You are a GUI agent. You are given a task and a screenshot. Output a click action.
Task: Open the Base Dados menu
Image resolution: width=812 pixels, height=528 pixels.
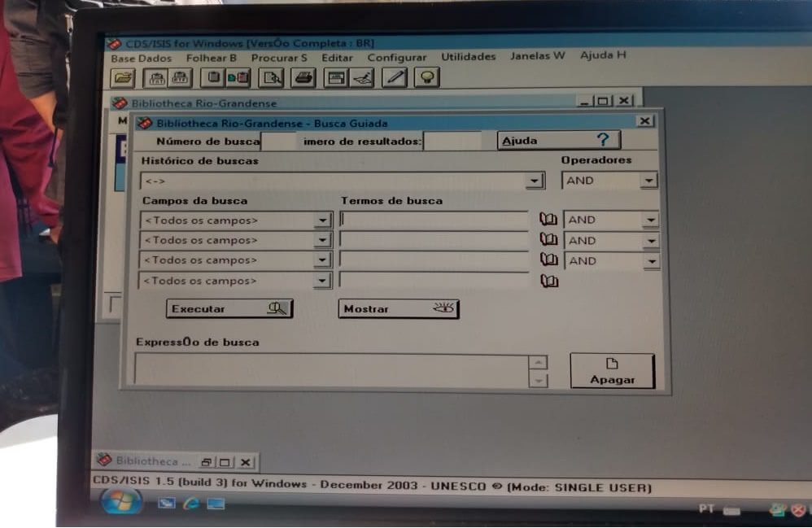click(x=141, y=59)
